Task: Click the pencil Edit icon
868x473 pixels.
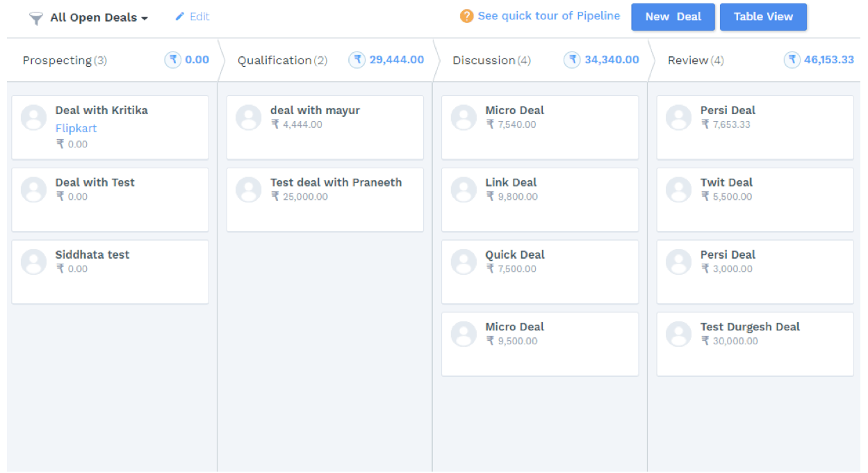Action: pyautogui.click(x=180, y=16)
